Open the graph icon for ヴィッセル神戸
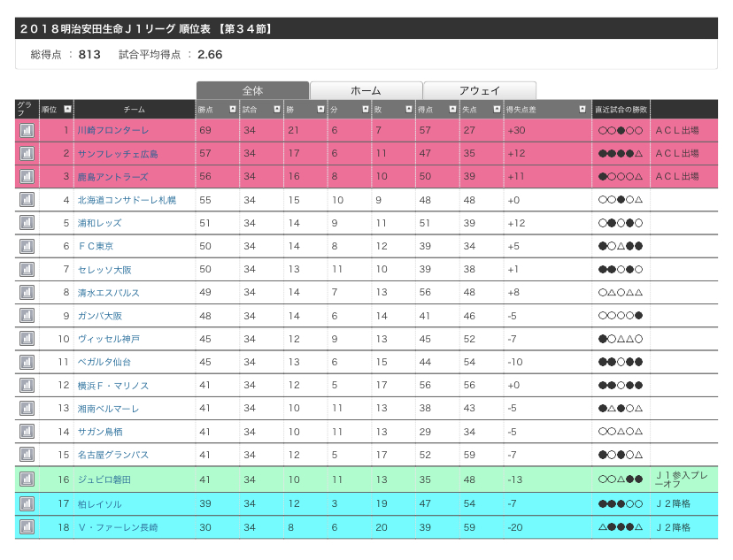The height and width of the screenshot is (560, 733). point(27,339)
